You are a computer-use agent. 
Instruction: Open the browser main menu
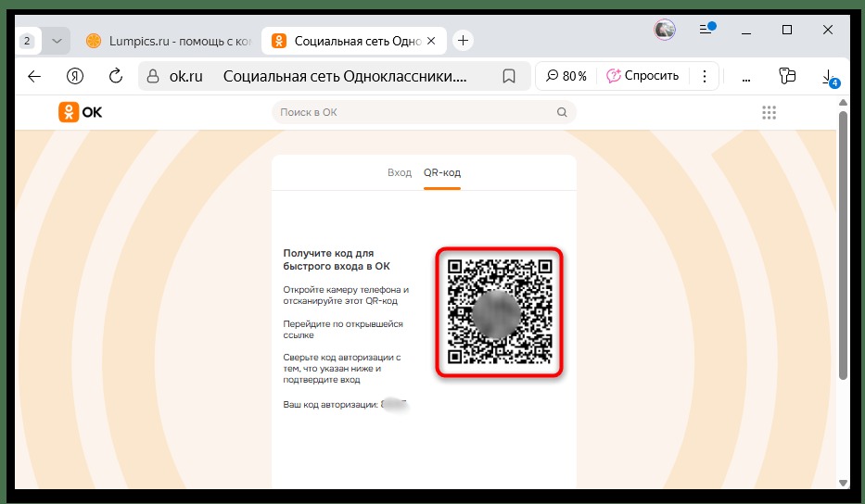click(707, 29)
